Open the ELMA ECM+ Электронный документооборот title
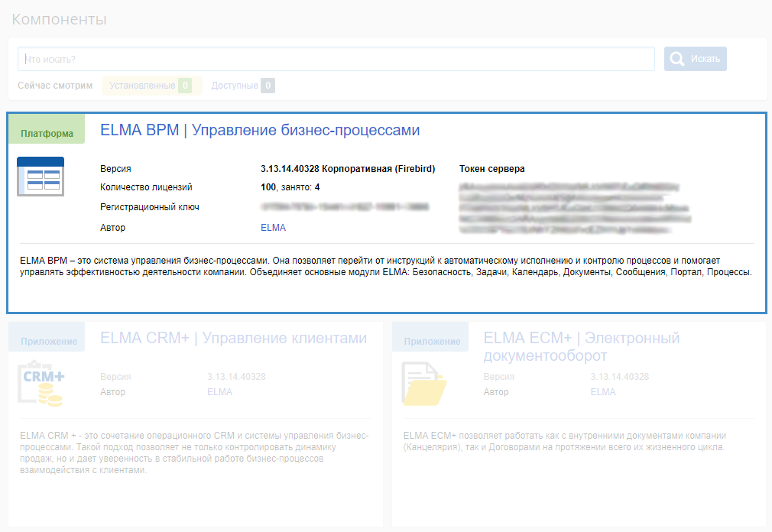 pos(581,347)
